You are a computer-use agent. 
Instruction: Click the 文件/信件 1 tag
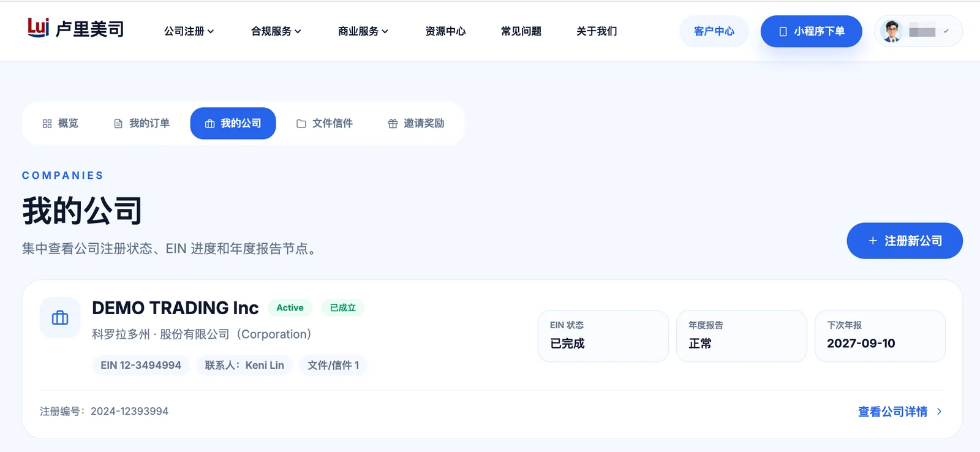(x=333, y=366)
